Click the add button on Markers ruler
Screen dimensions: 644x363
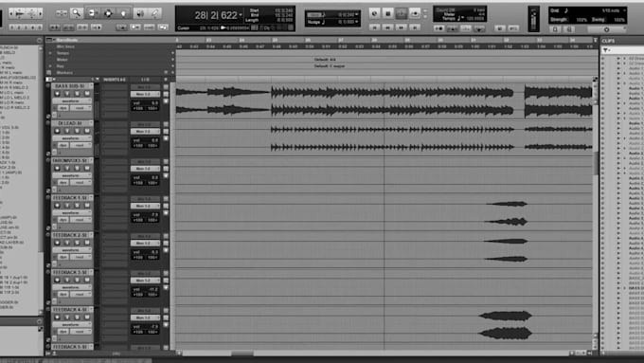point(172,72)
